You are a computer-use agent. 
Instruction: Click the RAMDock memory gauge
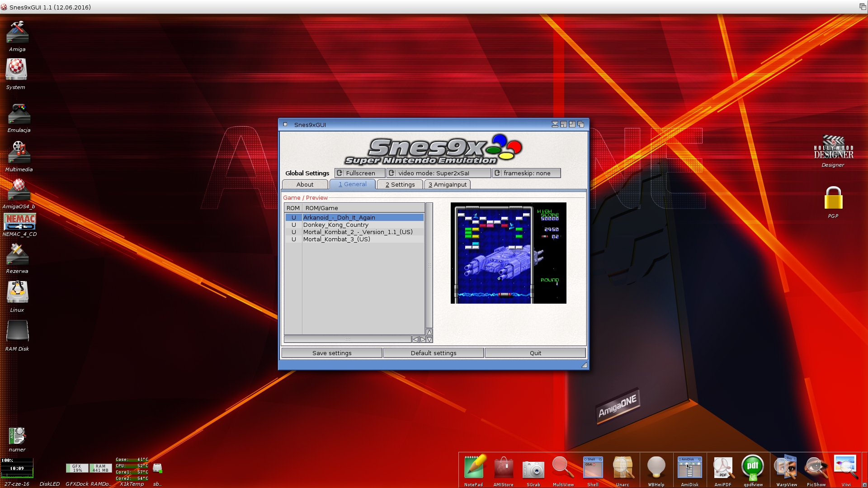point(100,468)
